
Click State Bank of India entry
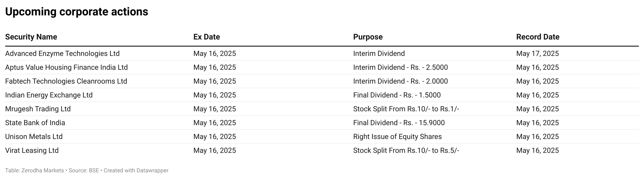point(35,123)
